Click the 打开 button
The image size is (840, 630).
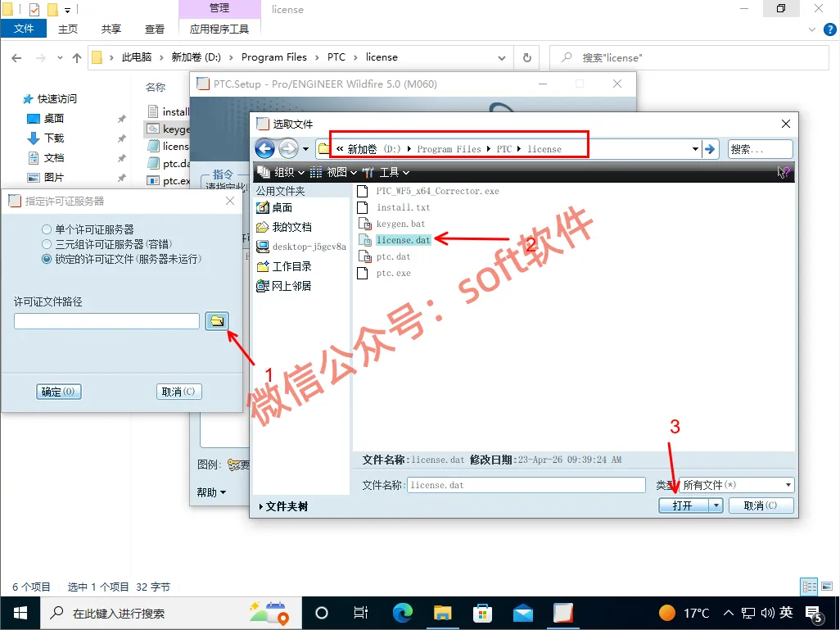click(x=684, y=505)
